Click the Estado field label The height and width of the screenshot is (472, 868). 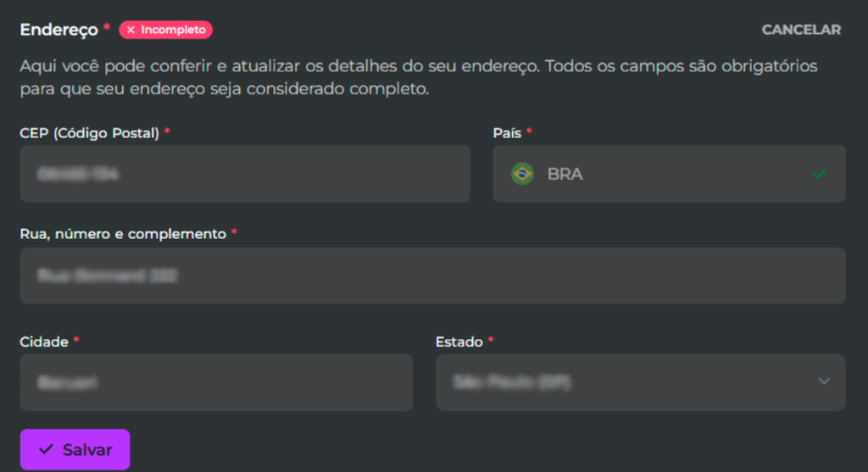click(459, 342)
